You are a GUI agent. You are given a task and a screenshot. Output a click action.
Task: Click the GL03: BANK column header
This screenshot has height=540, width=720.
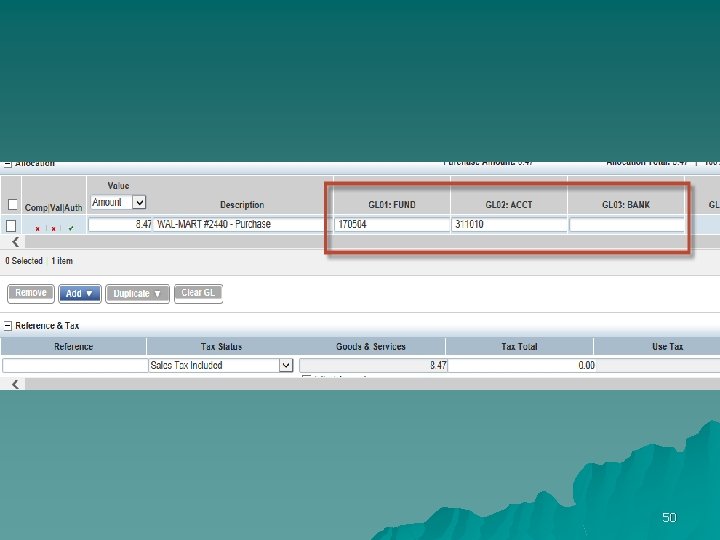point(626,205)
